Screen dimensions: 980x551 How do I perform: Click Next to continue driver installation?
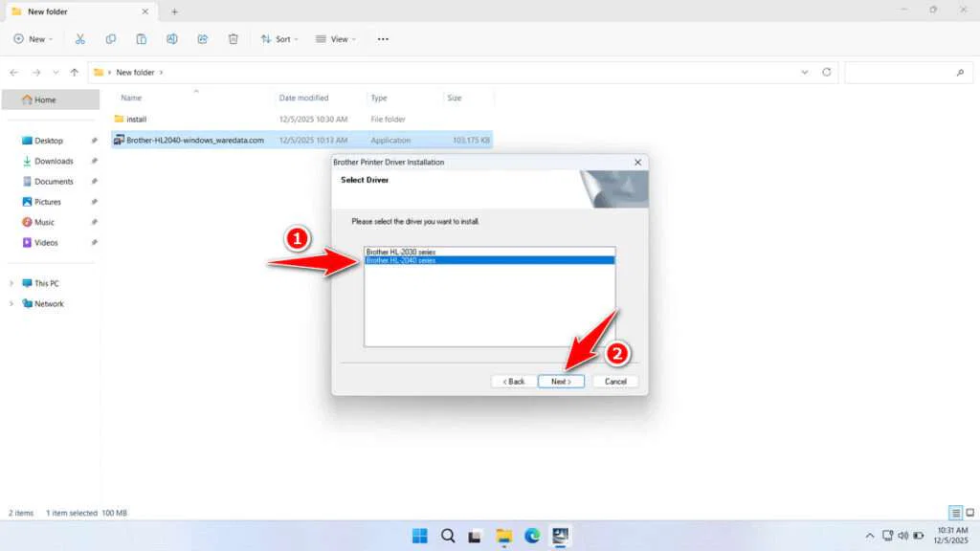[561, 381]
